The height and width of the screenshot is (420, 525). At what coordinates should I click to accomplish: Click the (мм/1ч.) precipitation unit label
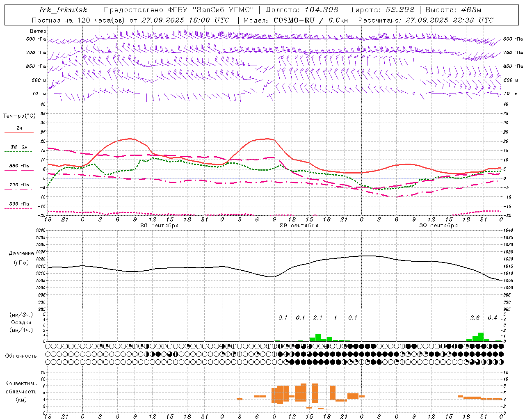coord(21,330)
